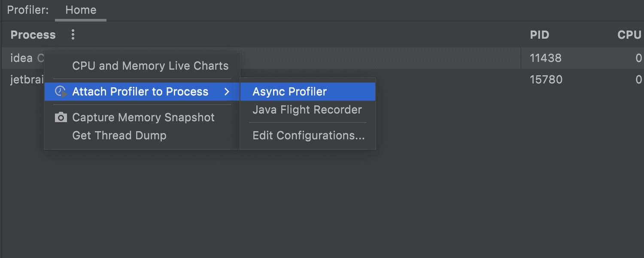644x258 pixels.
Task: Switch to the Home tab
Action: (81, 10)
